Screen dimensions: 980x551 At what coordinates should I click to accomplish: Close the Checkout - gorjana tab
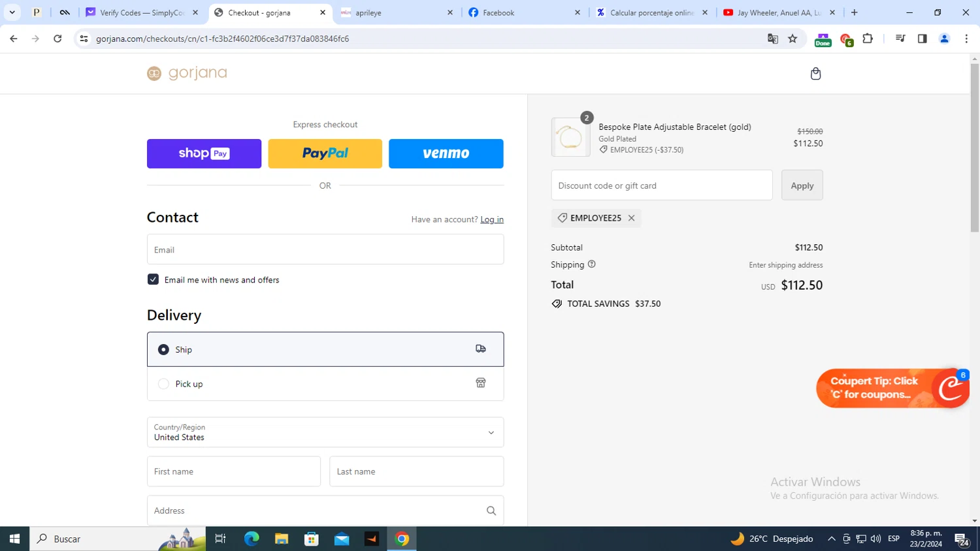point(323,12)
